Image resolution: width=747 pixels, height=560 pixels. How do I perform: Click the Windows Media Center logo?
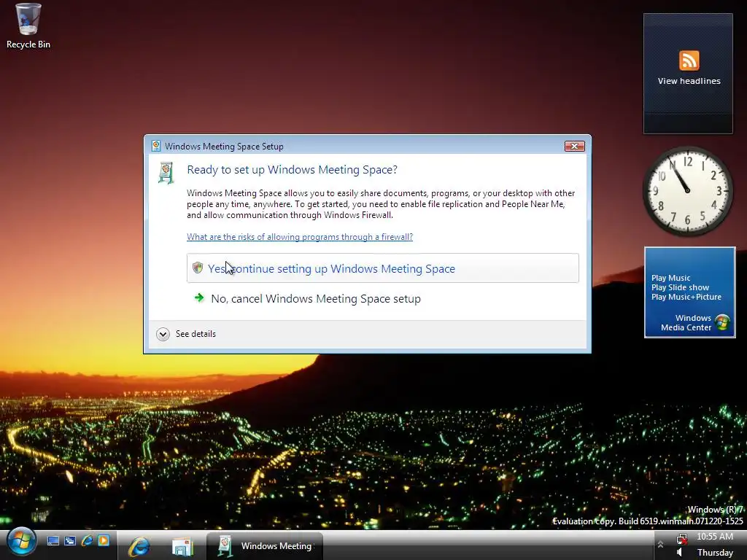(723, 322)
